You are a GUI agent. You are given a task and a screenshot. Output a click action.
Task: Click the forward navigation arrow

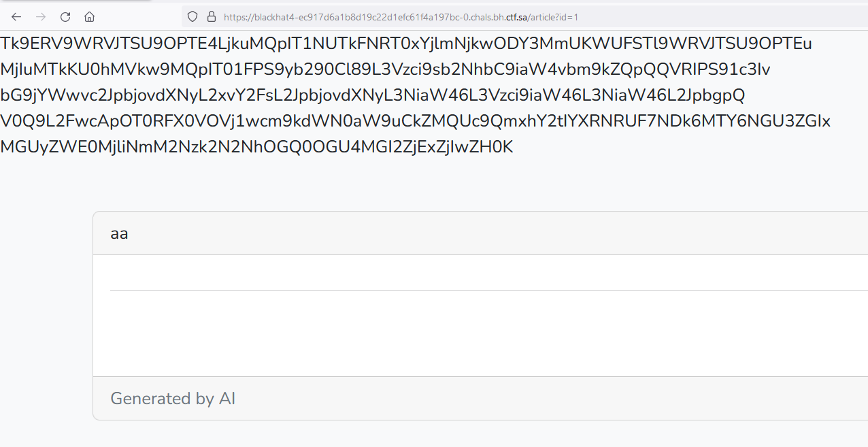click(41, 17)
